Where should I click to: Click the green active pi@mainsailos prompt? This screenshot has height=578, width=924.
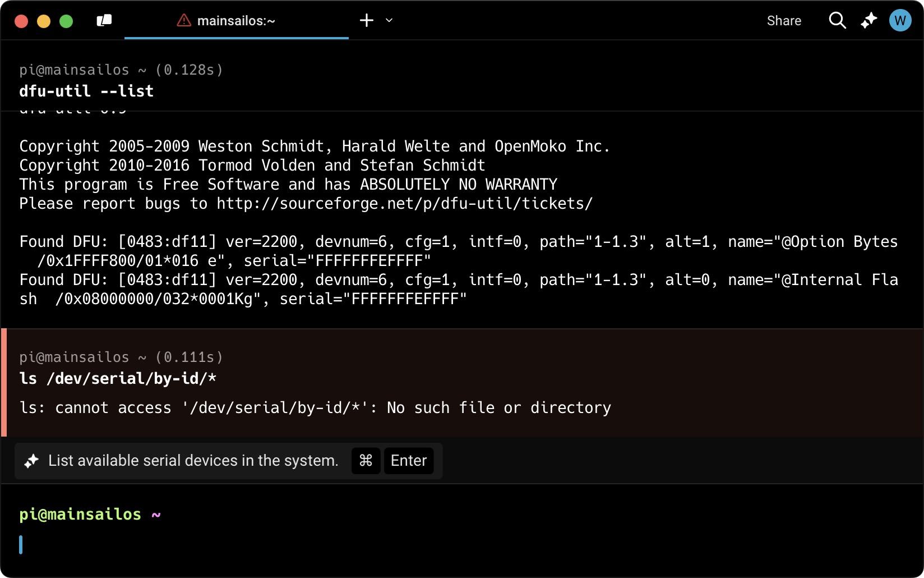pos(90,514)
